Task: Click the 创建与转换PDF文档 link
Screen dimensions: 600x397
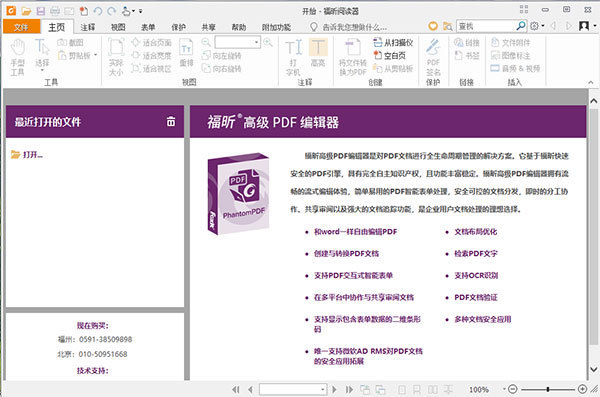Action: 346,253
